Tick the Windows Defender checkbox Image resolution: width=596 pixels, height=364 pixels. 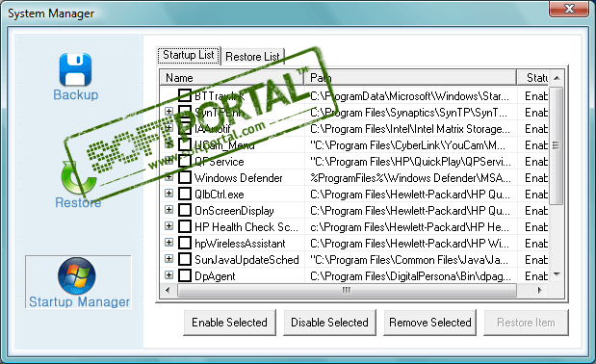tap(185, 177)
